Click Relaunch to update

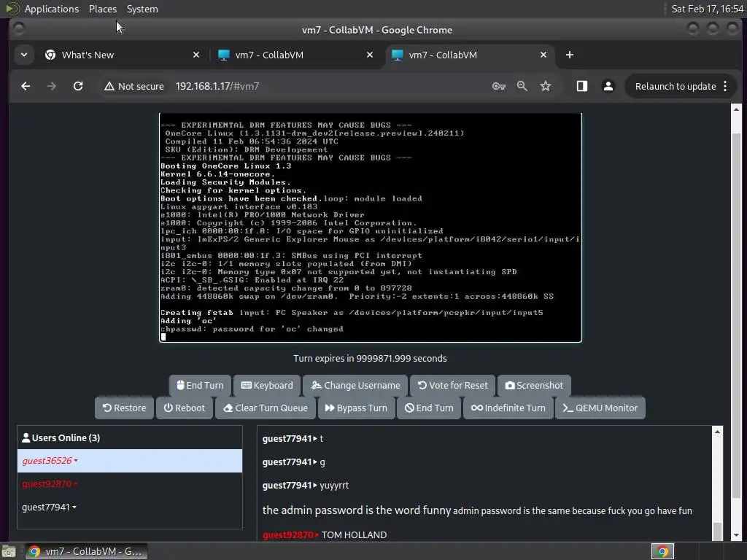pos(675,86)
